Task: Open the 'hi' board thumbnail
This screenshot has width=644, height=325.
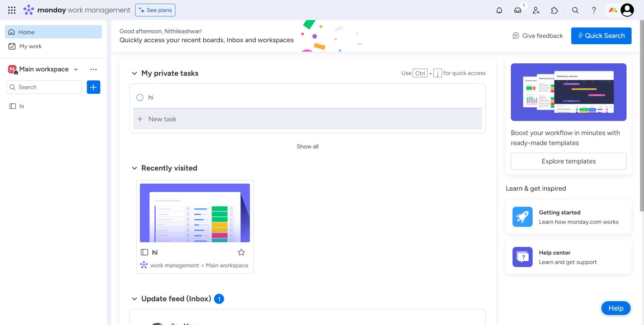Action: (195, 212)
